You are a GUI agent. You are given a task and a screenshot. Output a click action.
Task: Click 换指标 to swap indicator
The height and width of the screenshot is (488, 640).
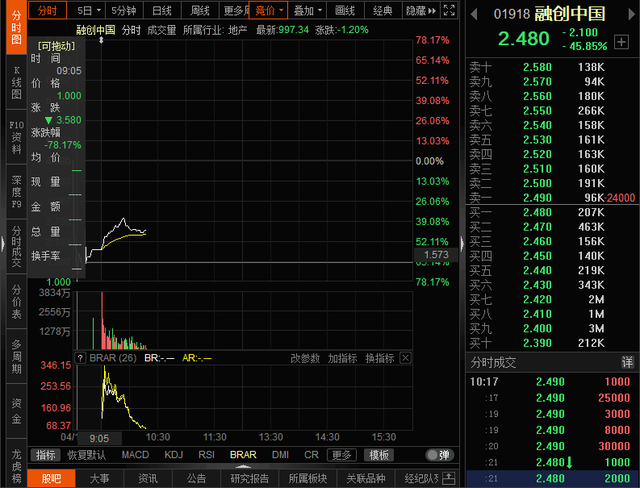380,358
